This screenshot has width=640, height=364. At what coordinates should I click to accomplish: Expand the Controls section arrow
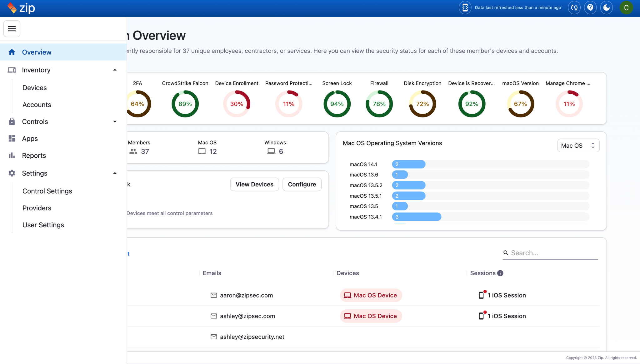pyautogui.click(x=115, y=122)
